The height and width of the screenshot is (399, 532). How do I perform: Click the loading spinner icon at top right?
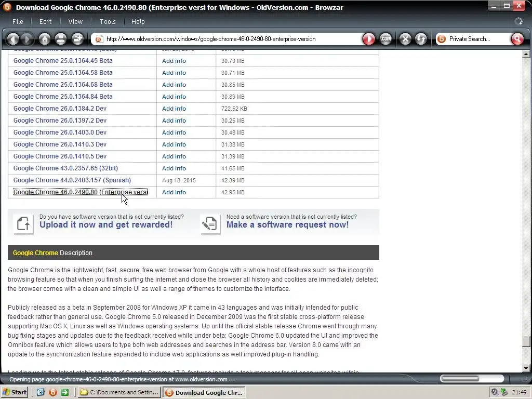[x=518, y=21]
